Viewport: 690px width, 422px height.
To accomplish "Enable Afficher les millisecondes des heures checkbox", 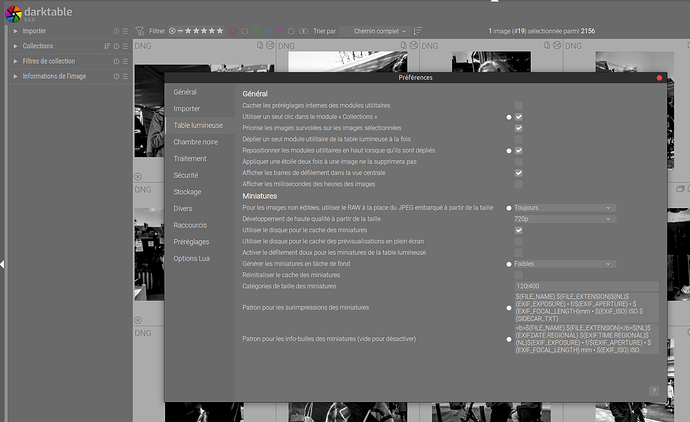I will (x=519, y=184).
